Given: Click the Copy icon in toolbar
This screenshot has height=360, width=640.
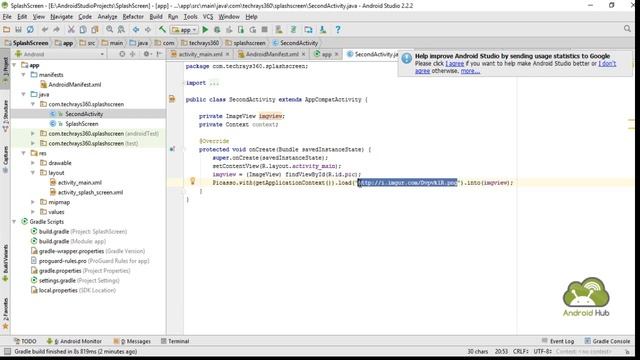Looking at the screenshot, I should click(83, 29).
